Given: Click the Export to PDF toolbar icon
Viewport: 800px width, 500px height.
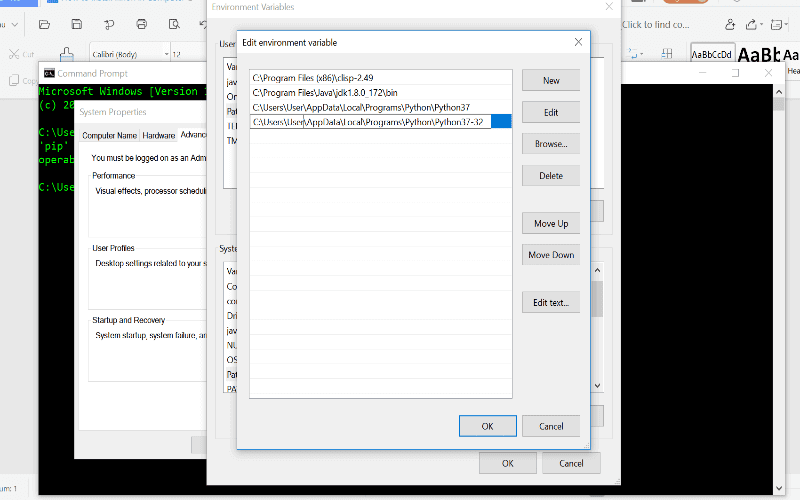Looking at the screenshot, I should pos(109,24).
